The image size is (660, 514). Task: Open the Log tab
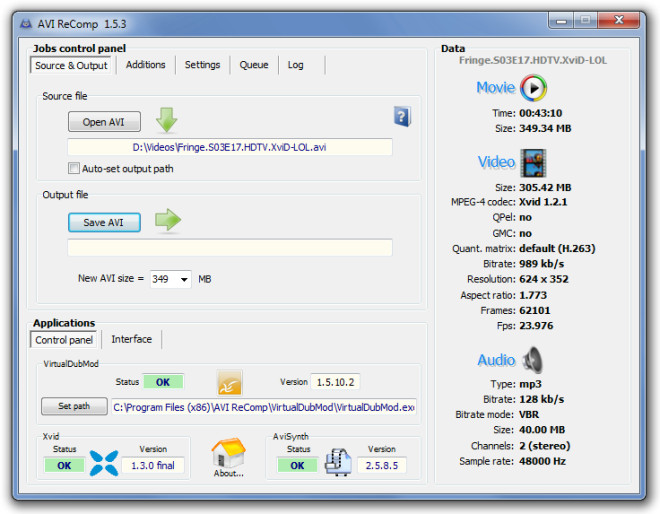pyautogui.click(x=295, y=65)
